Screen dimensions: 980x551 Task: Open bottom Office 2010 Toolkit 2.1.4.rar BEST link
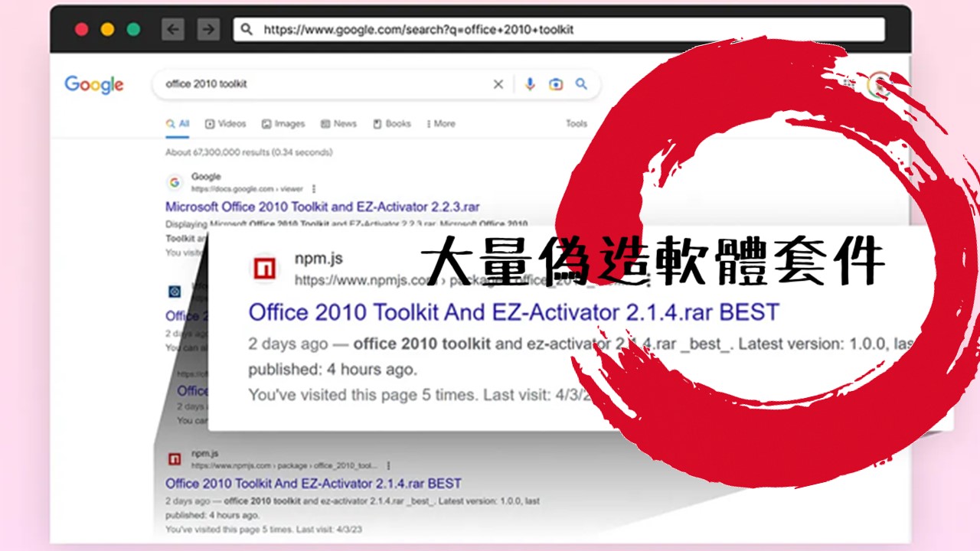(313, 483)
